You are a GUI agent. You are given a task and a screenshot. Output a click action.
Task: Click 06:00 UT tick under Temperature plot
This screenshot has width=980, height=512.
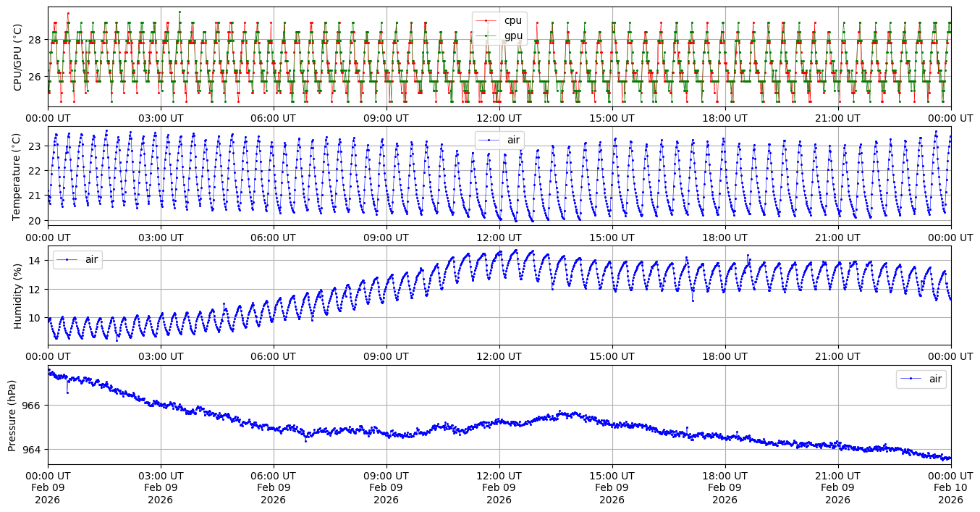click(x=274, y=237)
